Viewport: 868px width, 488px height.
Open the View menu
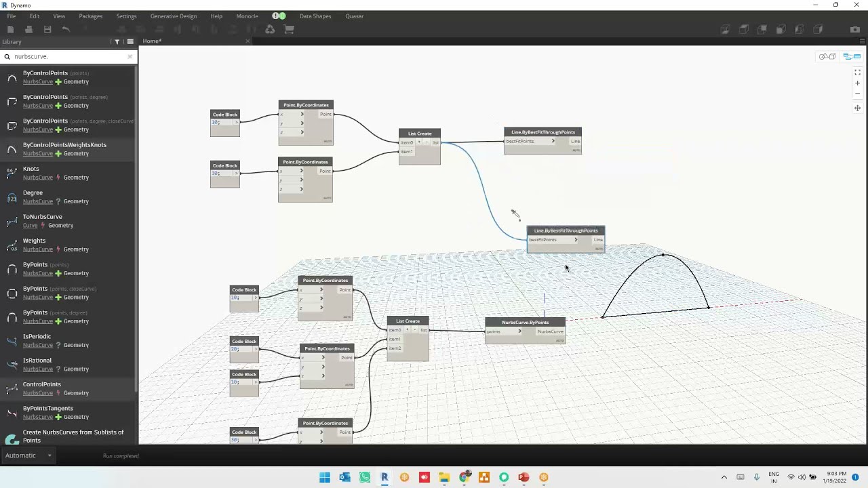59,16
